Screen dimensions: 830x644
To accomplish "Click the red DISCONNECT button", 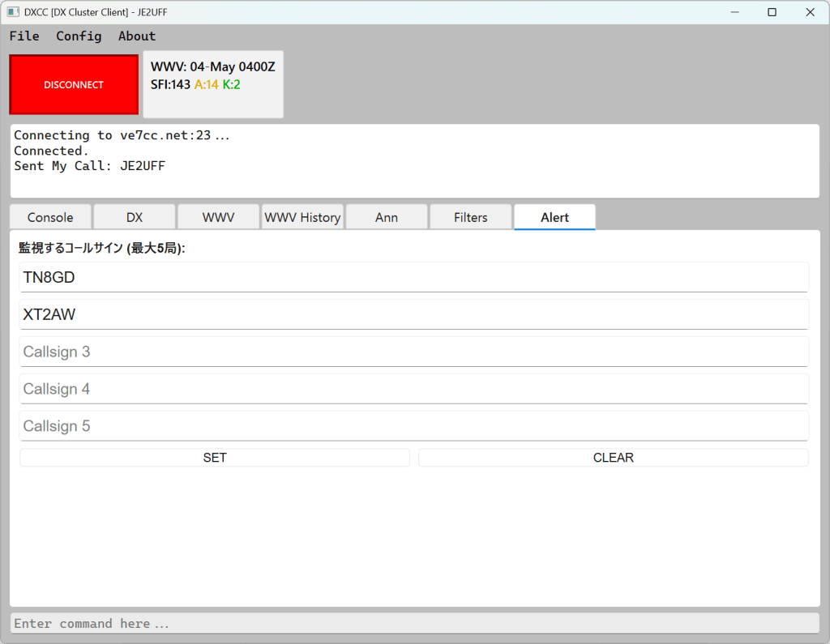I will coord(74,85).
